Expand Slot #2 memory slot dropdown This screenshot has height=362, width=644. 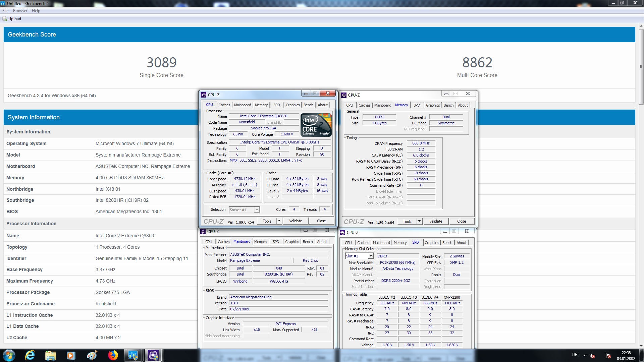(371, 256)
